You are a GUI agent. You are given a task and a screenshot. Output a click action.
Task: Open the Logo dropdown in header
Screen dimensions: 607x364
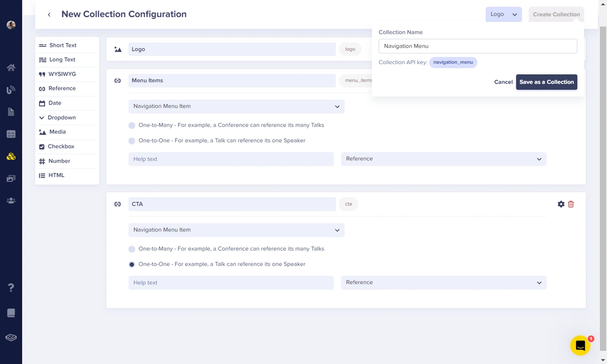coord(503,14)
